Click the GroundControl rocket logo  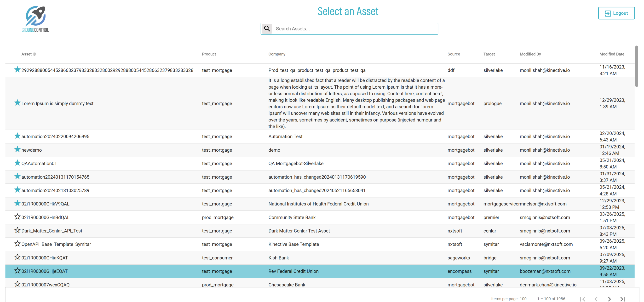coord(35,19)
